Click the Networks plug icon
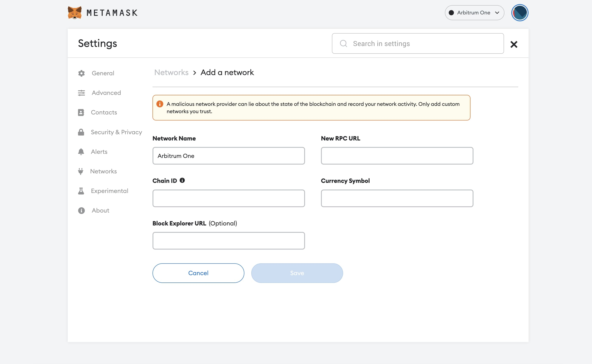This screenshot has height=364, width=592. tap(81, 171)
